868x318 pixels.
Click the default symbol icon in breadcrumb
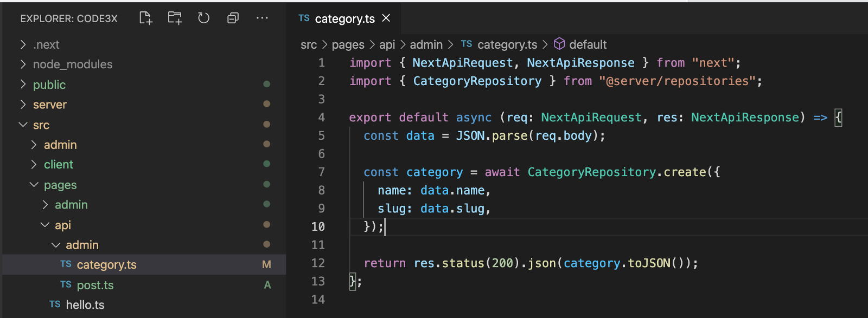point(559,44)
